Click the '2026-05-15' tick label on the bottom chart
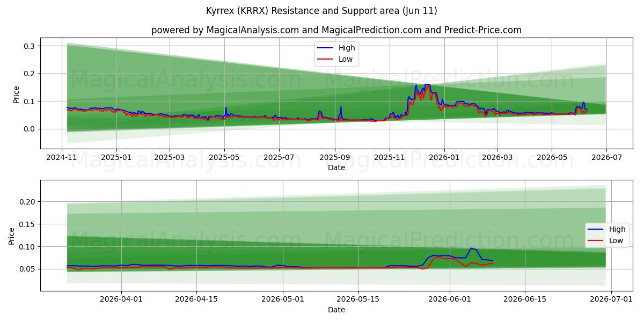The height and width of the screenshot is (322, 644). (357, 299)
